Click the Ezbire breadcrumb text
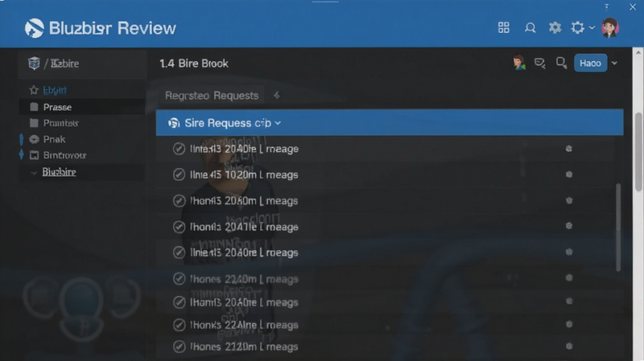Screen dimensions: 644x361 pos(65,64)
